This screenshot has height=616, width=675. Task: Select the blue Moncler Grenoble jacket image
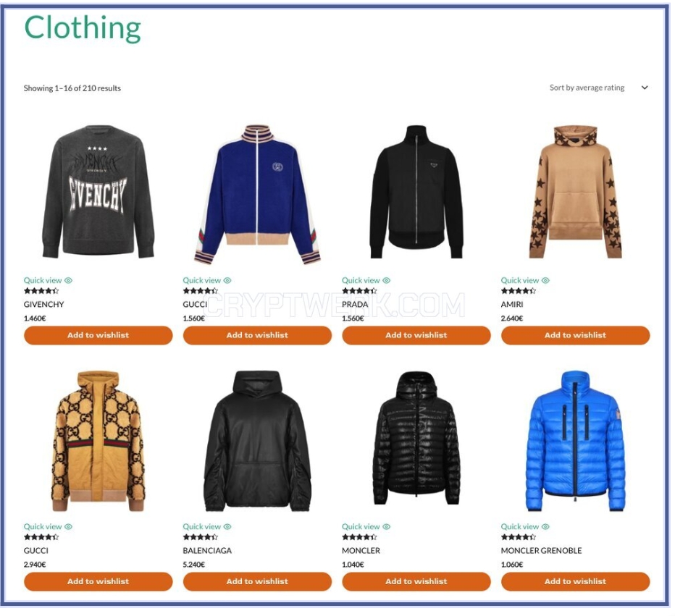click(576, 442)
